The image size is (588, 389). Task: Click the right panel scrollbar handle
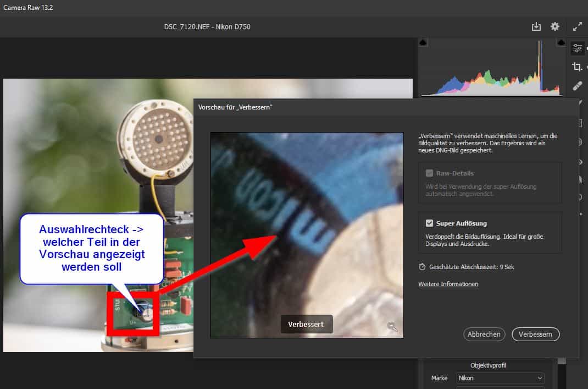click(x=561, y=361)
